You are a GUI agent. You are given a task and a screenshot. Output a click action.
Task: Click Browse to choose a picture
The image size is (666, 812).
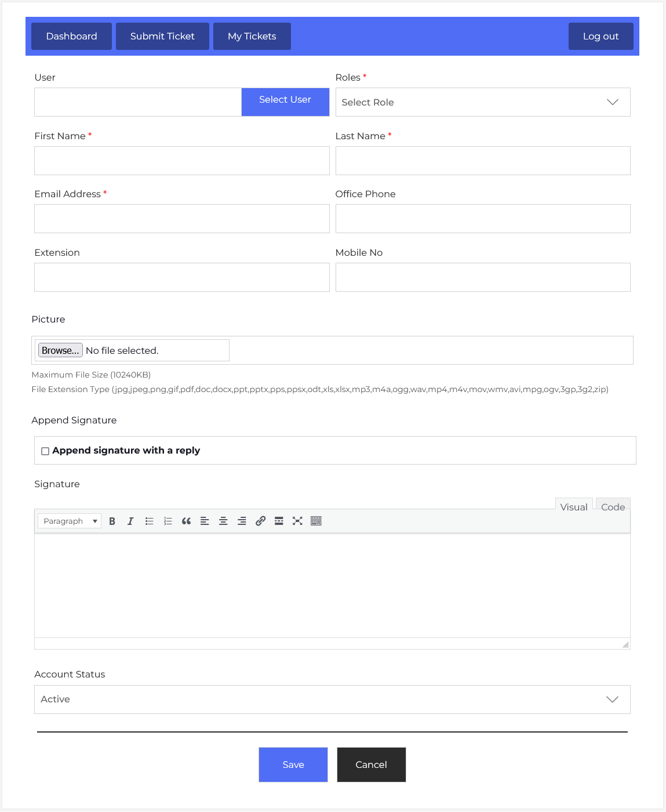[x=60, y=350]
